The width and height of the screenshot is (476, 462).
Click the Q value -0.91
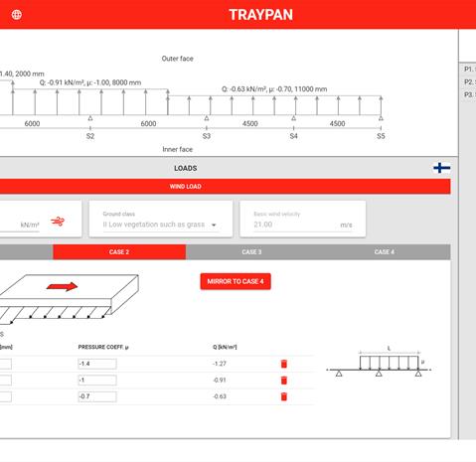220,381
